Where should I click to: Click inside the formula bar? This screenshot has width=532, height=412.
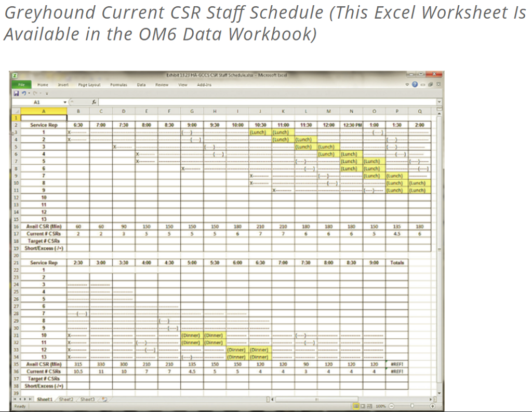[268, 102]
